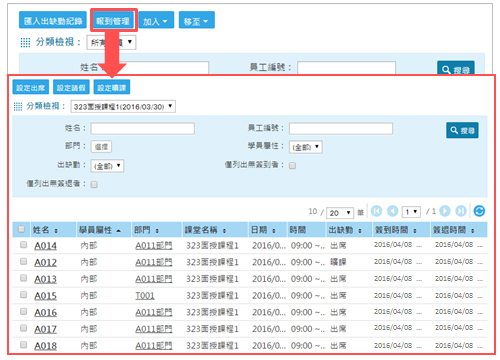The image size is (500, 360).
Task: Check the row checkbox for A017
Action: point(23,328)
